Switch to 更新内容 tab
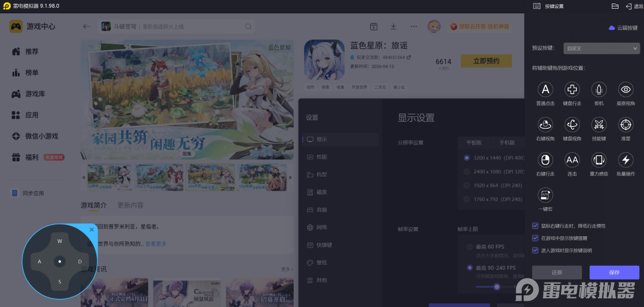The width and height of the screenshot is (644, 307). pyautogui.click(x=130, y=205)
